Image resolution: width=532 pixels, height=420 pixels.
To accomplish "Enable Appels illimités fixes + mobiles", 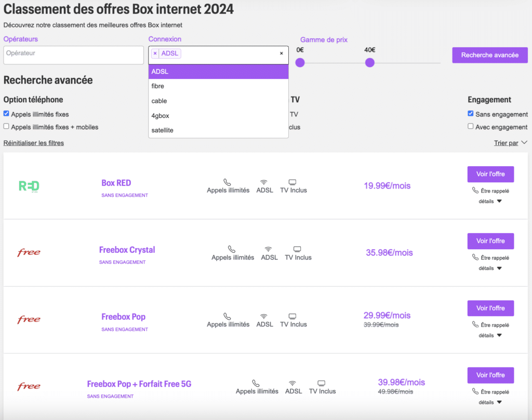I will pyautogui.click(x=6, y=126).
